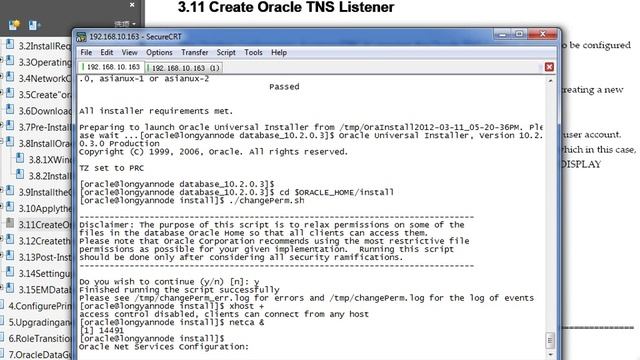Open bookmark 3.8InstallOra

tap(45, 144)
